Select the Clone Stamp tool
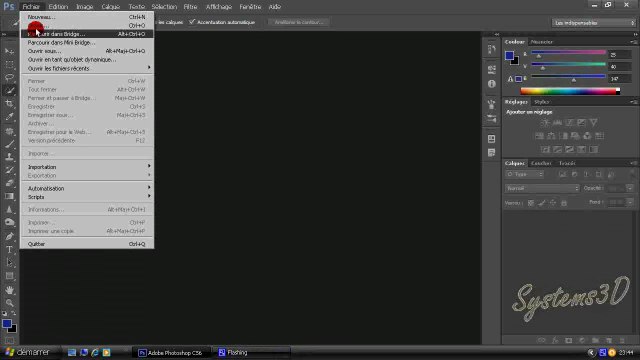 (9, 157)
